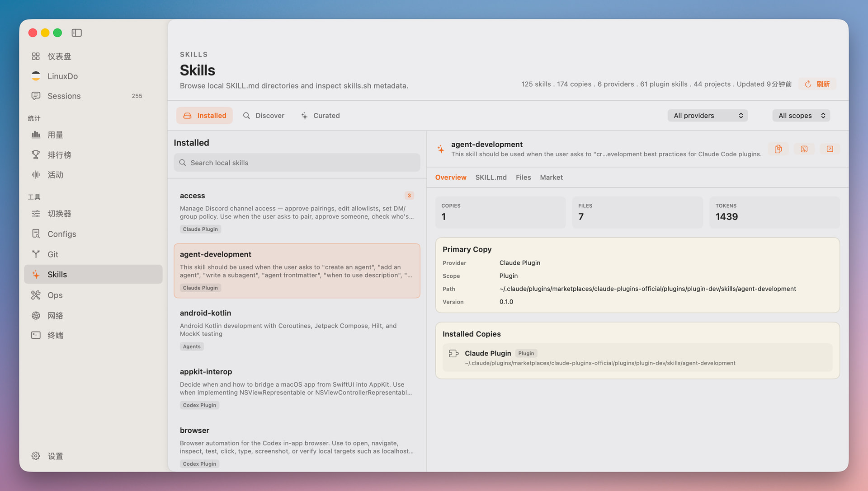Expand the All providers dropdown
The width and height of the screenshot is (868, 491).
(708, 116)
